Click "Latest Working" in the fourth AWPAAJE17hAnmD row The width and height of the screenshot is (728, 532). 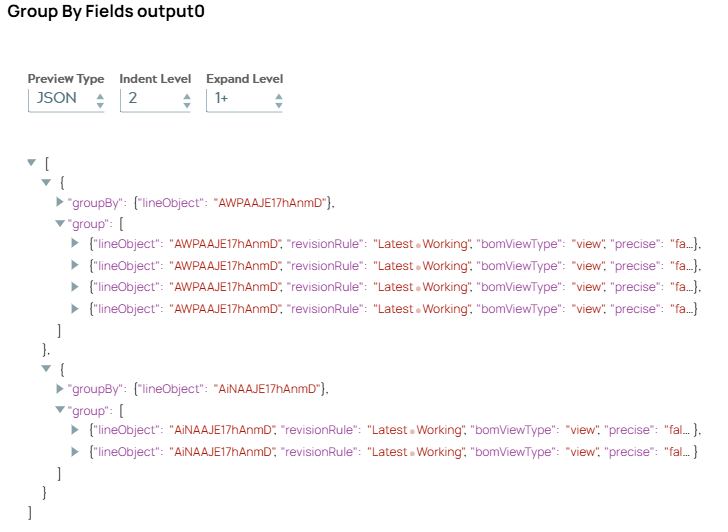422,309
